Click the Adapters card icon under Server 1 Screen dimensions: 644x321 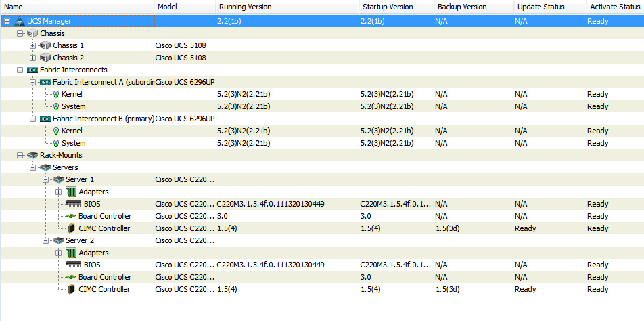pyautogui.click(x=72, y=192)
